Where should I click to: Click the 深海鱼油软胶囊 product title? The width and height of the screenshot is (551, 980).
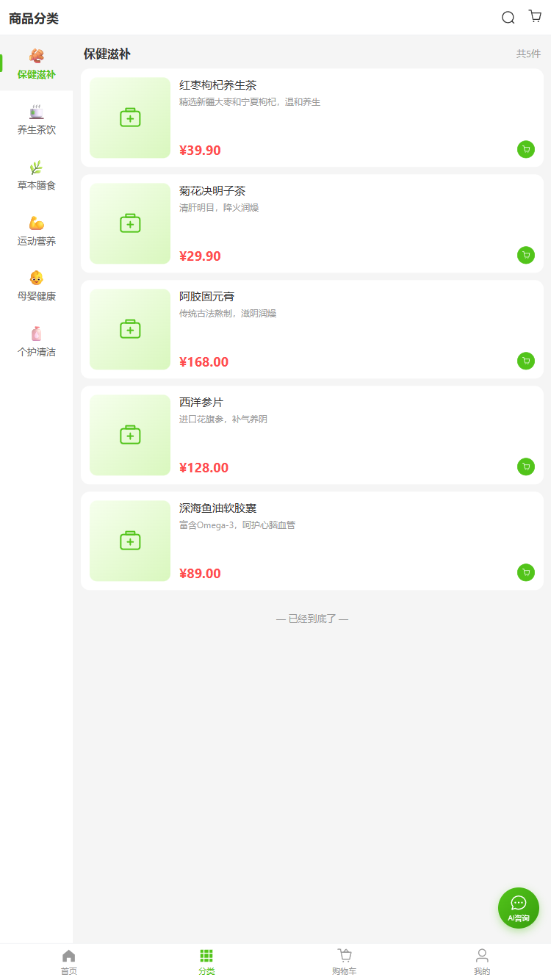tap(217, 508)
